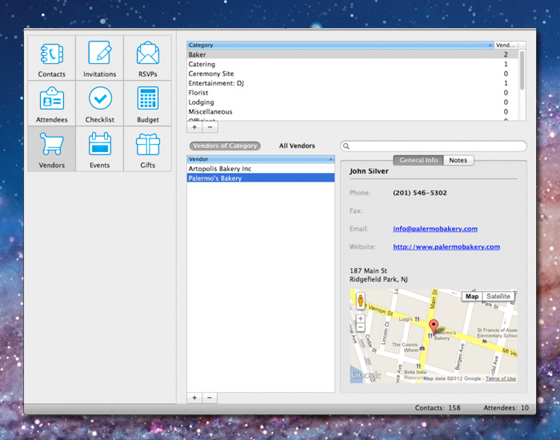Viewport: 560px width, 440px height.
Task: Sort by the Vendor column header
Action: (261, 159)
